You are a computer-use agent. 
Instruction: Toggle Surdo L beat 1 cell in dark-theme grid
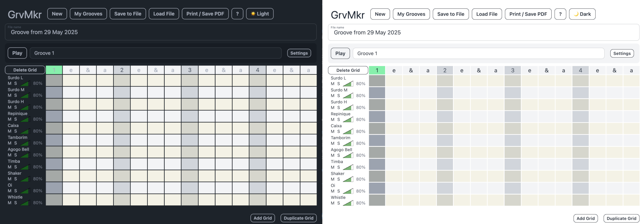[x=54, y=80]
